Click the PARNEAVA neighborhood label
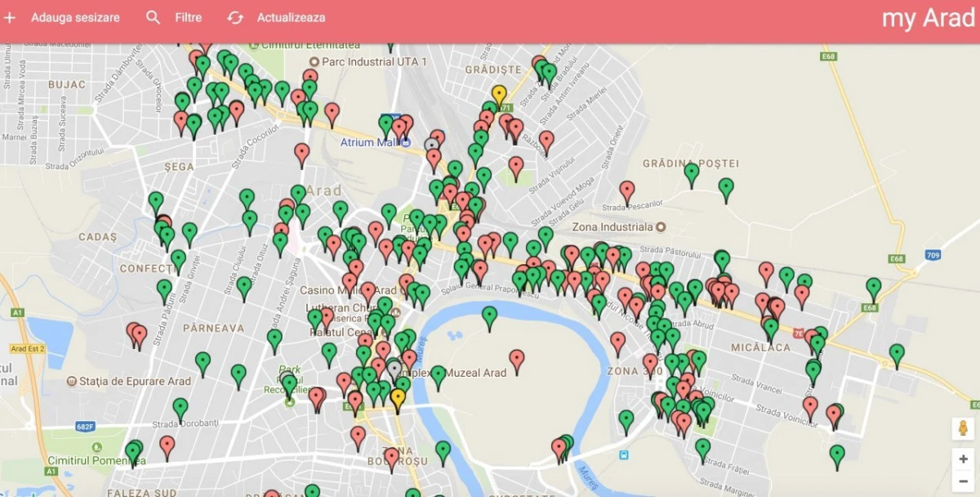 (x=213, y=328)
